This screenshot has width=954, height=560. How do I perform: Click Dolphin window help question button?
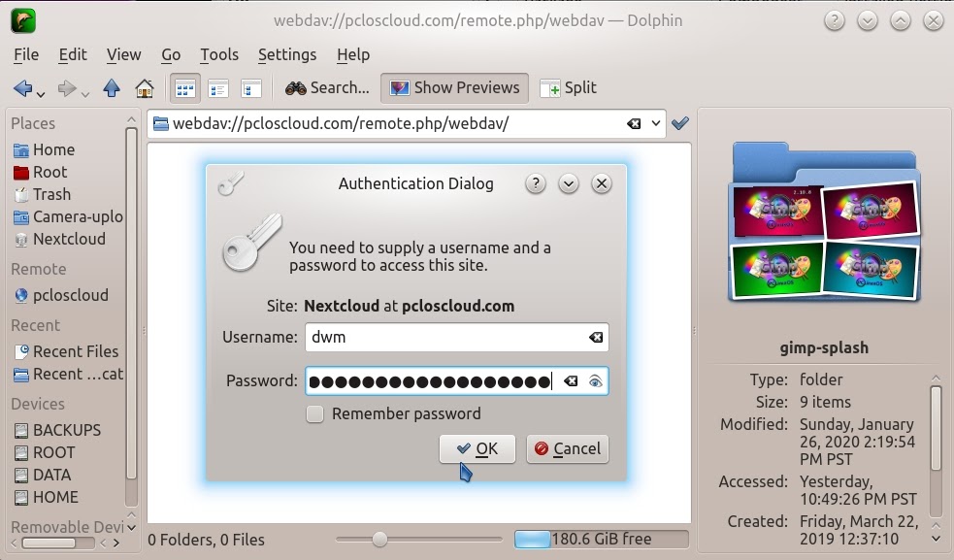834,21
